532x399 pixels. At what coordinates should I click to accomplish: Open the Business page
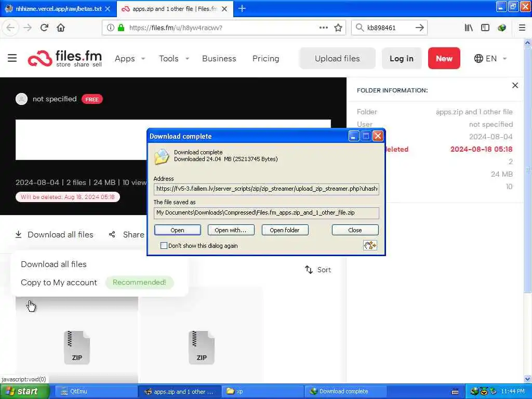(x=219, y=58)
